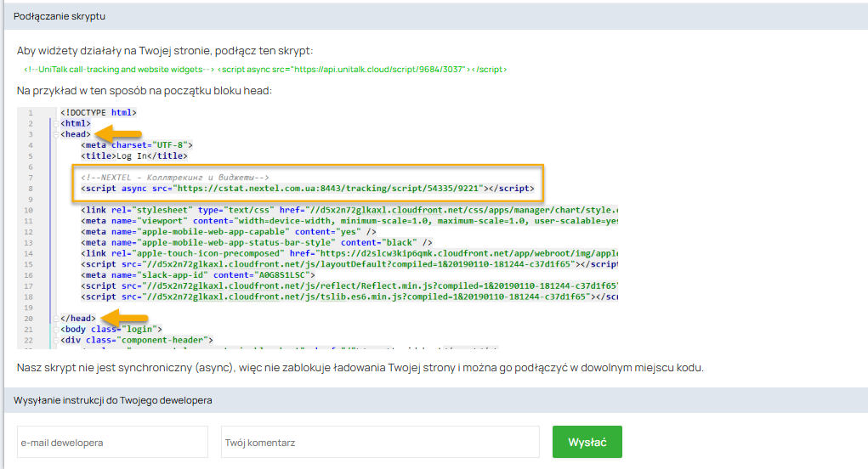Click the meta charset UTF-8 code line

coord(138,145)
